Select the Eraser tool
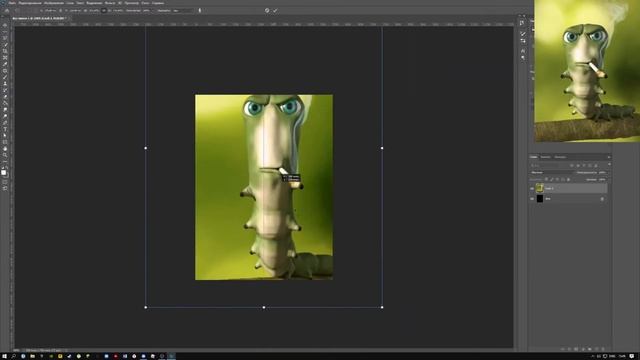This screenshot has width=640, height=360. click(5, 97)
